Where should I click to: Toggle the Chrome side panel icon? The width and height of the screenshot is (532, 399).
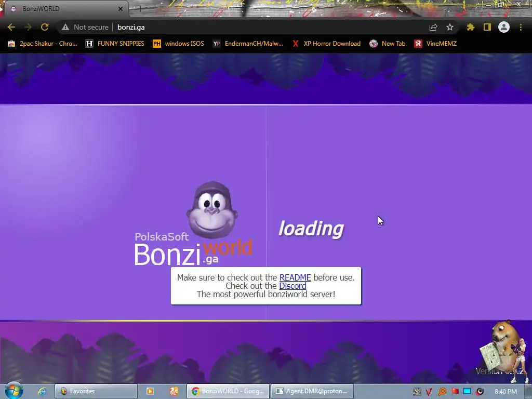[x=487, y=27]
